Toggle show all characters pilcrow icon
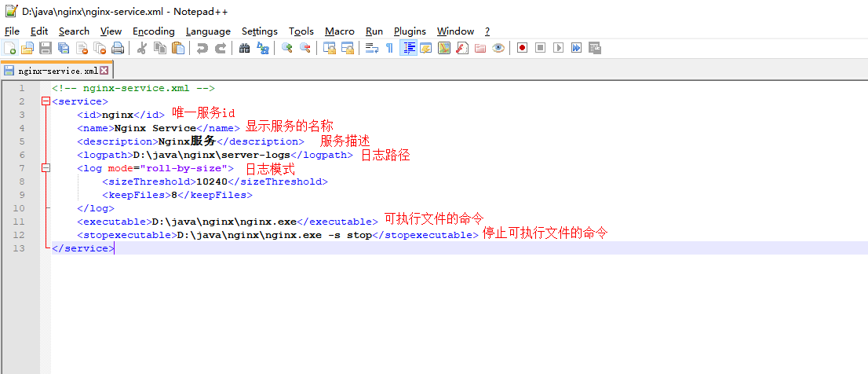Screen dimensions: 868x374 click(x=390, y=48)
